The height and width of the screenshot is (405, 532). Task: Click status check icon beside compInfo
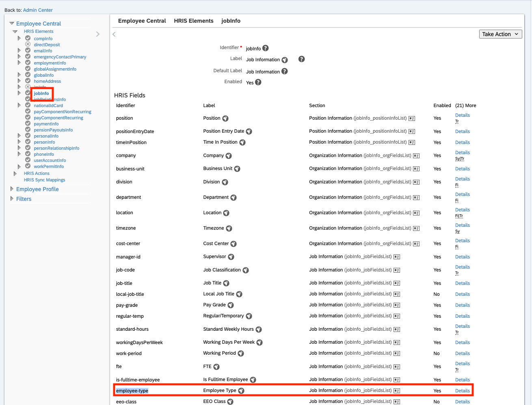coord(28,38)
